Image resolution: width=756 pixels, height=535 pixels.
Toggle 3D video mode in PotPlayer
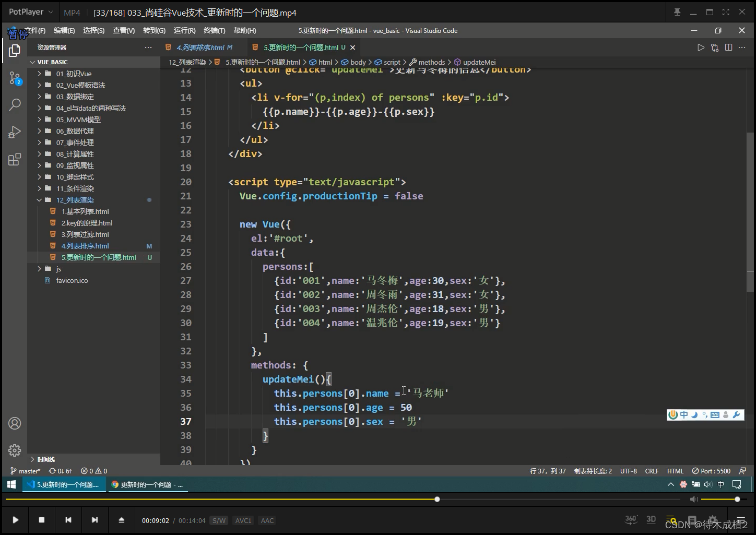651,519
